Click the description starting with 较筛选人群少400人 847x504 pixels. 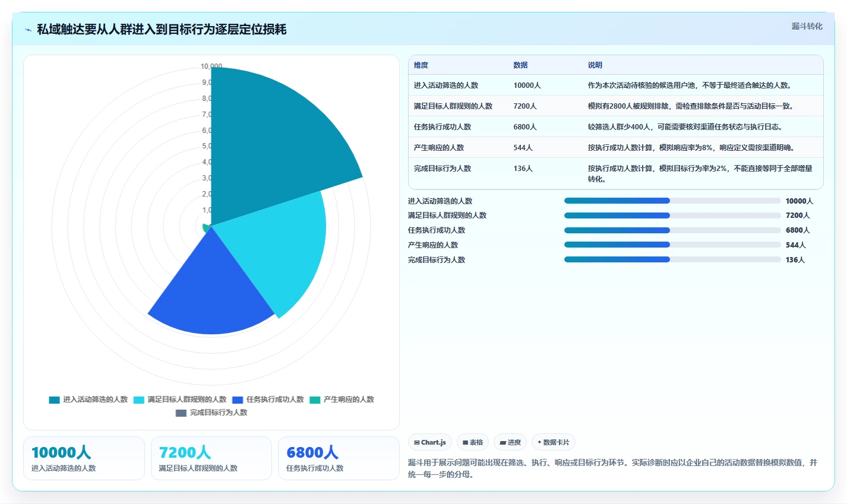click(685, 127)
